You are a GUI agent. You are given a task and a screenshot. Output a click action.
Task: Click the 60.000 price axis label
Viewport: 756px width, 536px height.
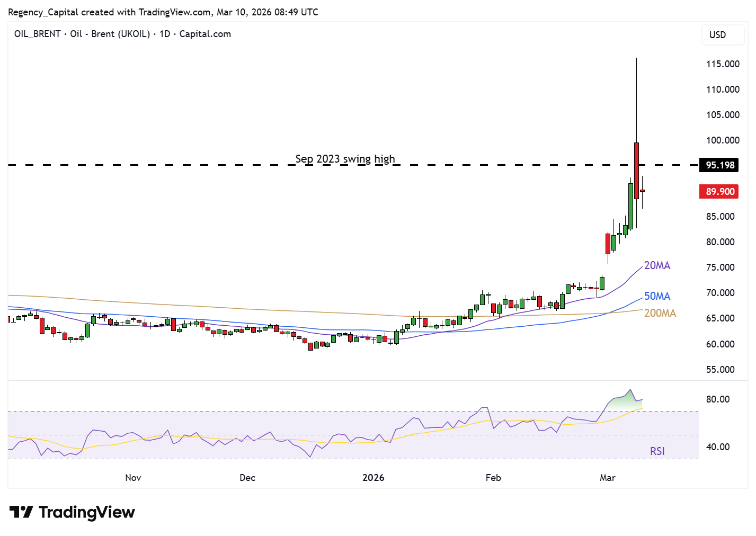721,344
